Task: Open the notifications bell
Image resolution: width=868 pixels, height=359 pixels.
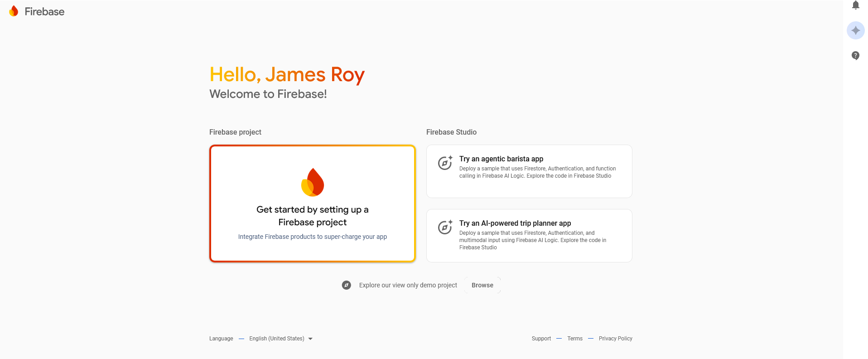Action: click(855, 5)
